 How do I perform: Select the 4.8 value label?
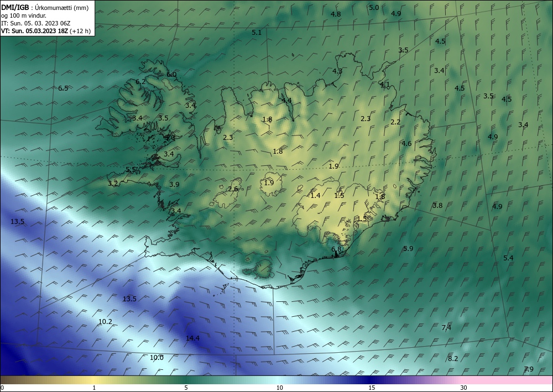[336, 14]
